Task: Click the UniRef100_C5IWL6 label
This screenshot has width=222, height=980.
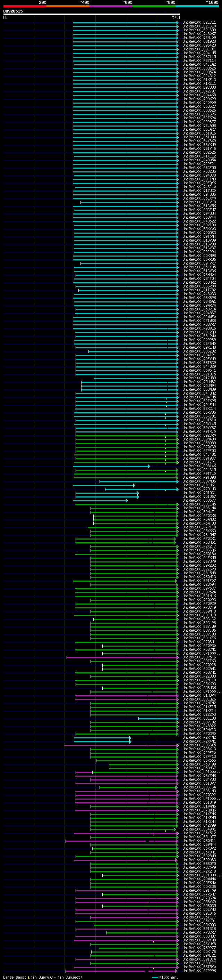Action: pos(199,133)
